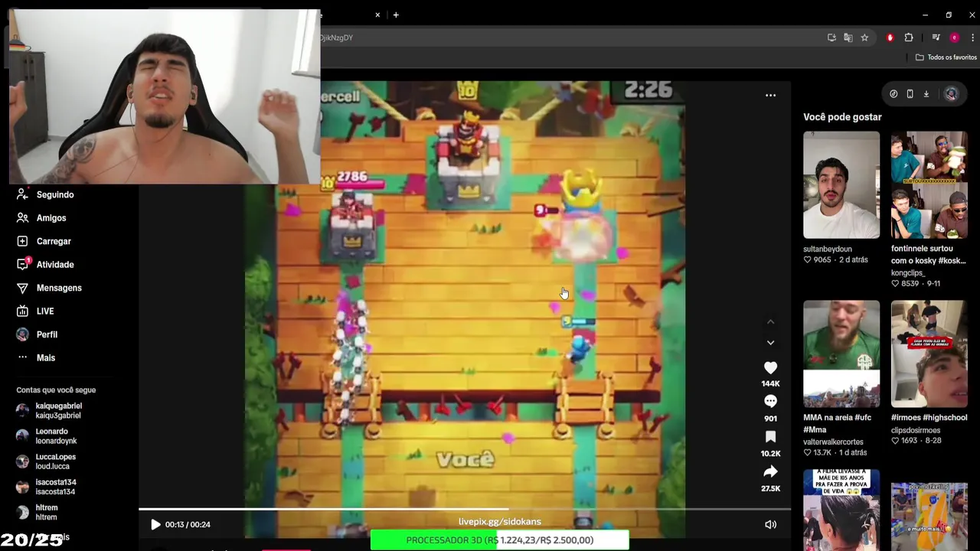Click the Chrome translate page icon
The image size is (980, 551).
(848, 37)
